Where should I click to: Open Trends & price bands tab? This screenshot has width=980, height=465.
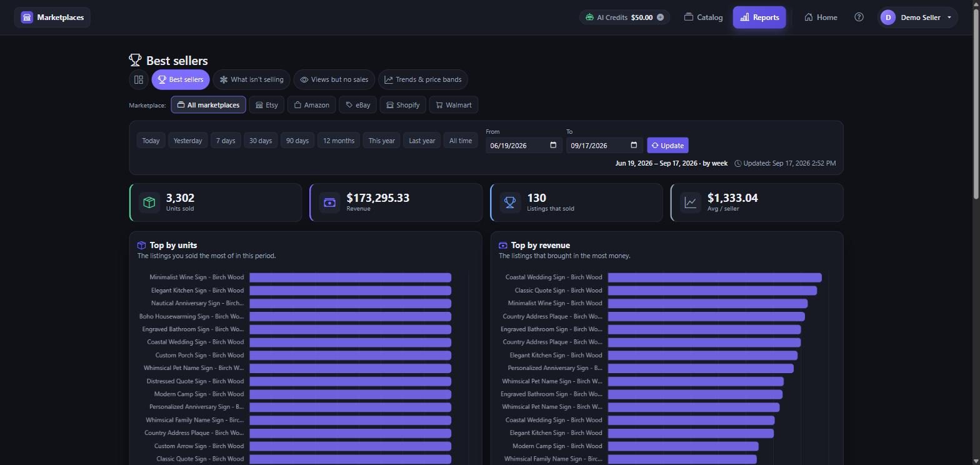pyautogui.click(x=423, y=79)
